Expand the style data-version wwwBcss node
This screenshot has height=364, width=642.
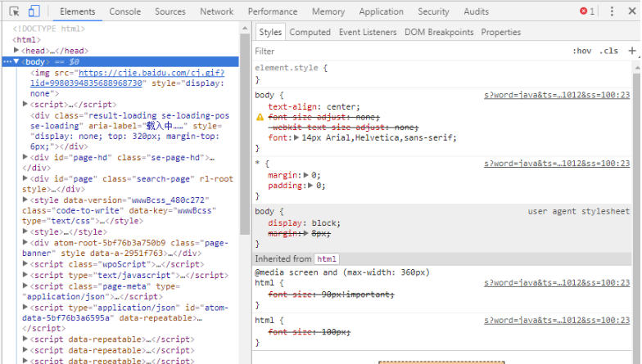(25, 200)
